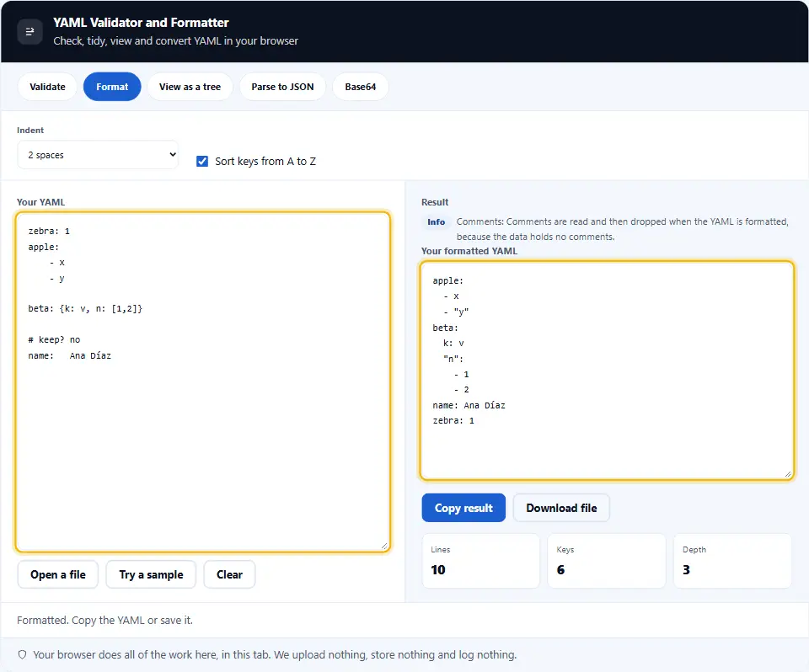
Task: Click the app logo icon in header
Action: click(30, 31)
